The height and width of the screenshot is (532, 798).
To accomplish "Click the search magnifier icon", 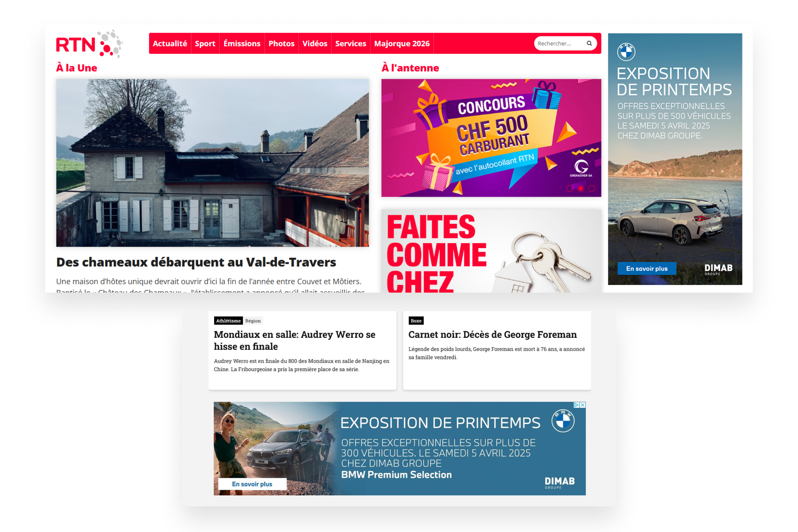I will (x=589, y=44).
